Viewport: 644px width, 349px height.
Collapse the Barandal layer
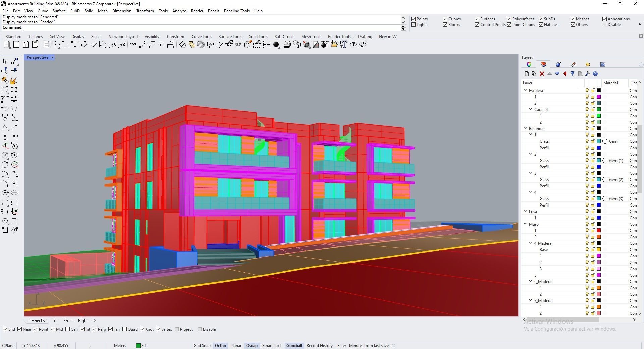pos(525,128)
